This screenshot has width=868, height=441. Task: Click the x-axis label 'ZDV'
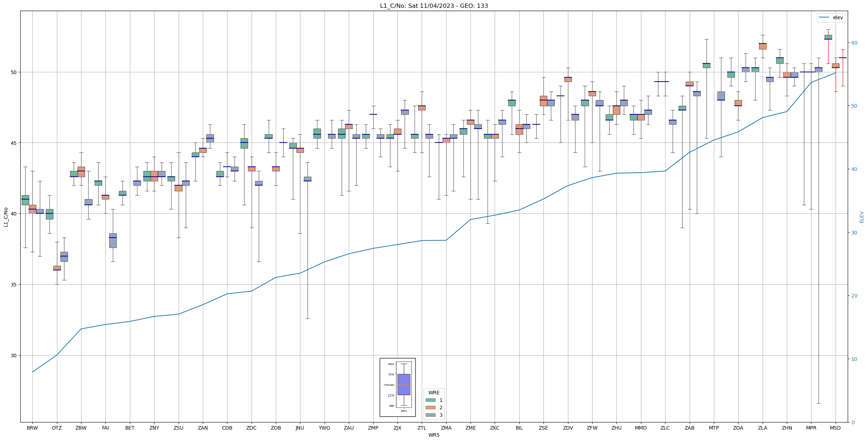click(568, 428)
